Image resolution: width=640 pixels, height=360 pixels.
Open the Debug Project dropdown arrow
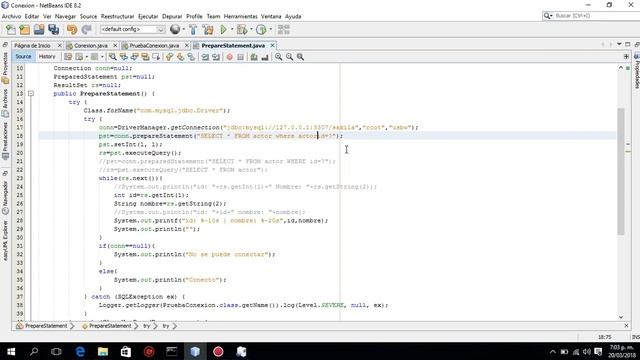click(251, 29)
